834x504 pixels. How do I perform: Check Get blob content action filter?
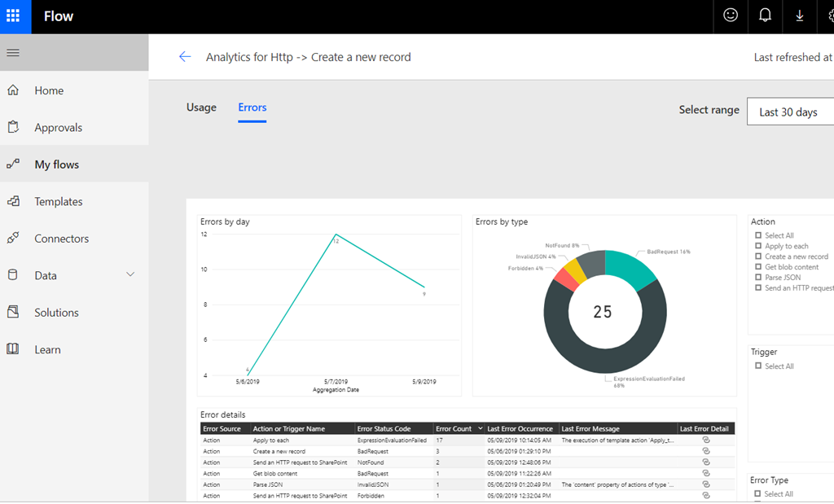[758, 267]
